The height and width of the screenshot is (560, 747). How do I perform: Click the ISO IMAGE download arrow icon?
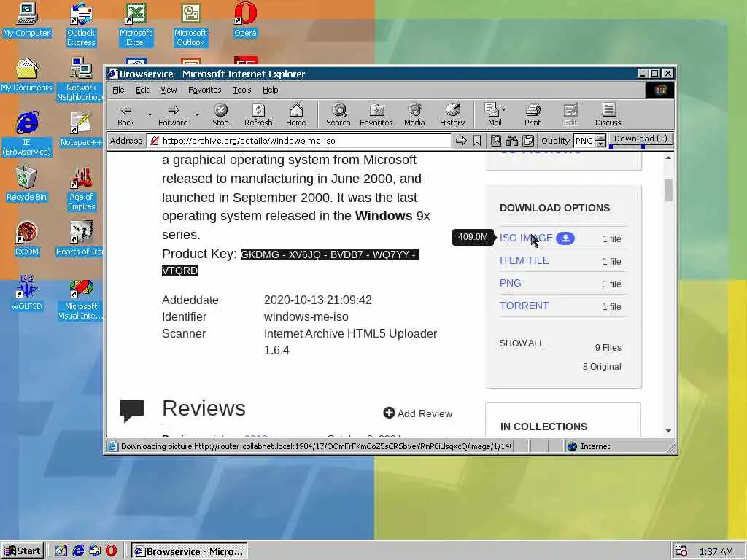pyautogui.click(x=565, y=238)
